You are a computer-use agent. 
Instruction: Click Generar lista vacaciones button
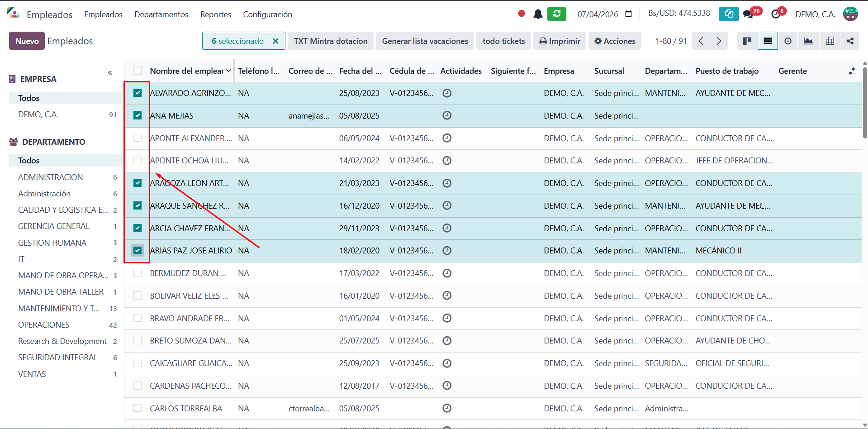tap(425, 41)
